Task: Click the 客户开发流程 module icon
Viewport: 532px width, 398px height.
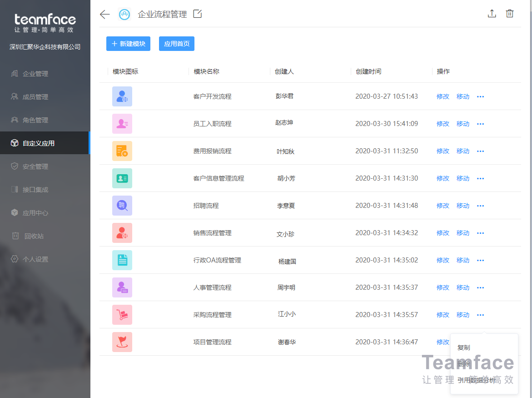Action: 122,96
